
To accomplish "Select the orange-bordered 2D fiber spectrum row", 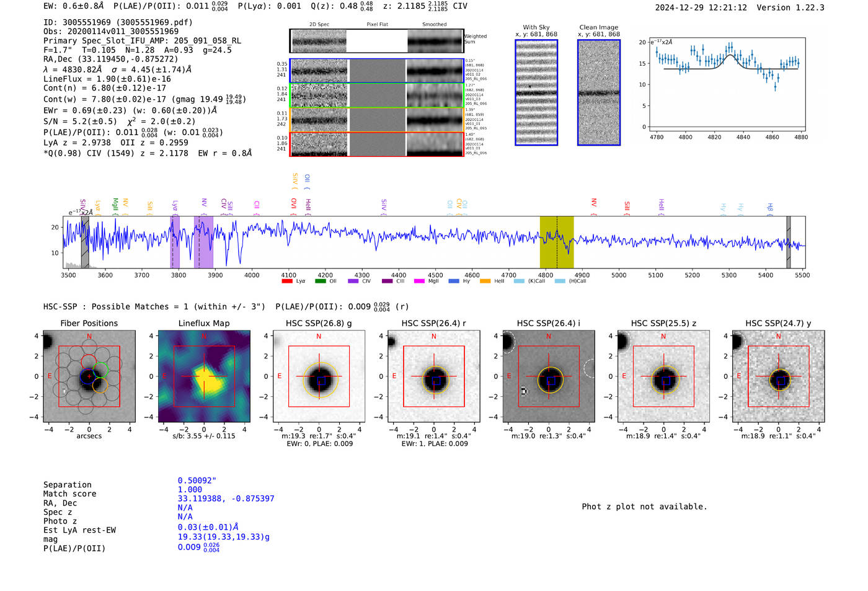I will pyautogui.click(x=377, y=120).
